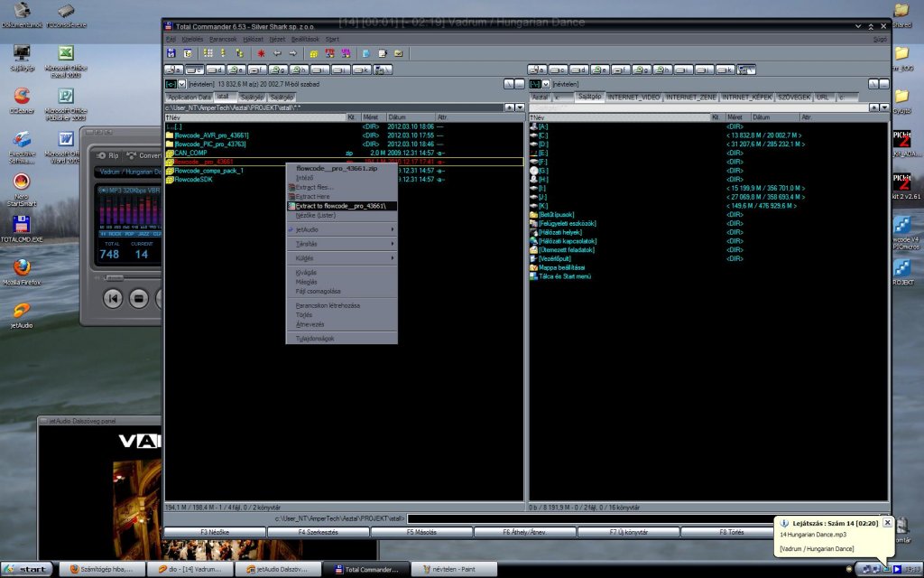The height and width of the screenshot is (578, 924).
Task: Click the jetAudio seek slider handle
Action: 114,278
